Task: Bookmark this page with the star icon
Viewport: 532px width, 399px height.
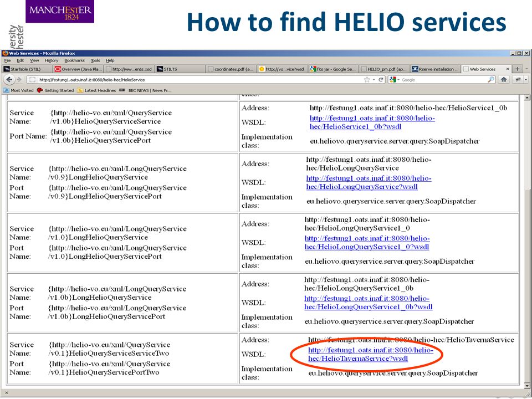Action: pos(366,80)
